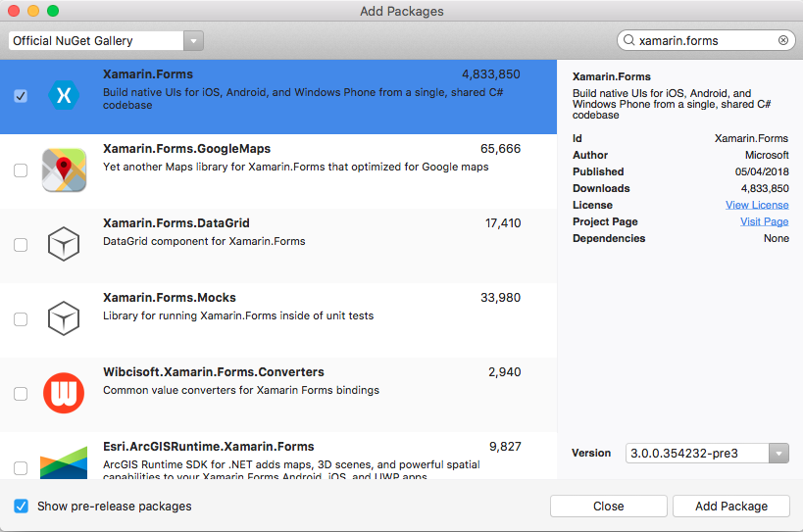Image resolution: width=803 pixels, height=532 pixels.
Task: Check the Xamarin.Forms.DataGrid checkbox
Action: (x=21, y=245)
